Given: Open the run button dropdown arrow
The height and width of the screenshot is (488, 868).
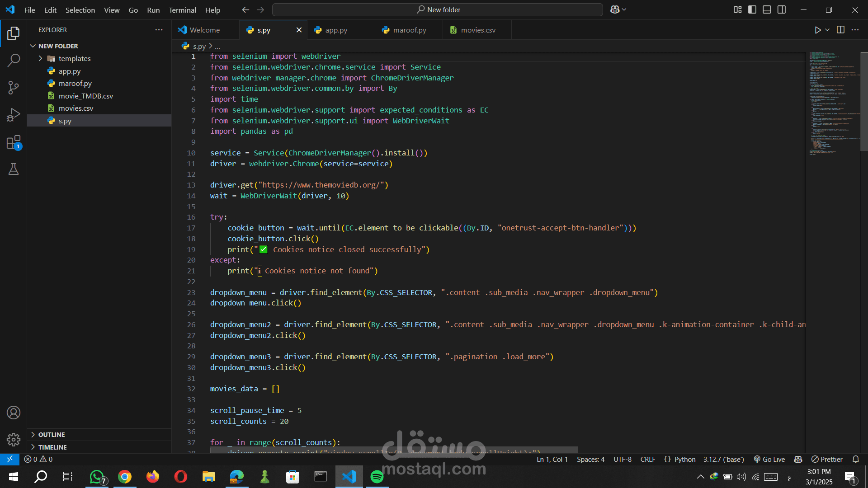Looking at the screenshot, I should 827,30.
